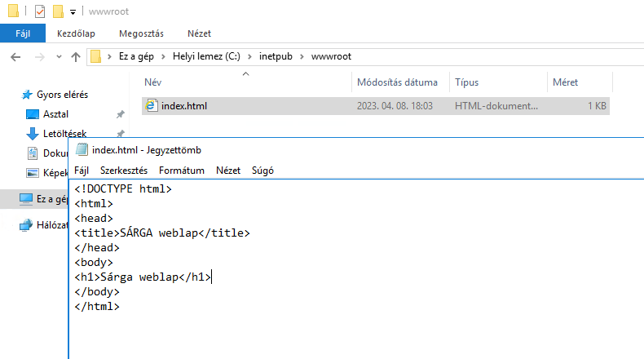Switch to the Megosztás ribbon tab
This screenshot has height=359, width=644.
(141, 33)
